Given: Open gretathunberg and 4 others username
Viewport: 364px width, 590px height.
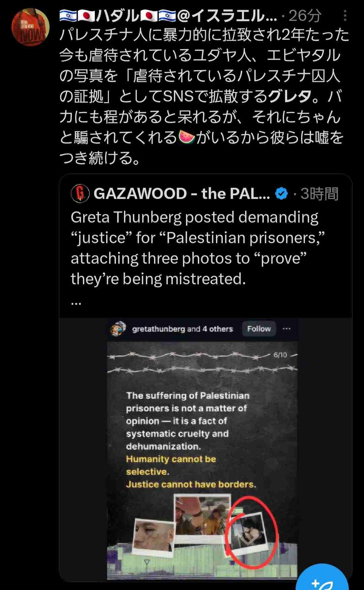Looking at the screenshot, I should click(182, 329).
